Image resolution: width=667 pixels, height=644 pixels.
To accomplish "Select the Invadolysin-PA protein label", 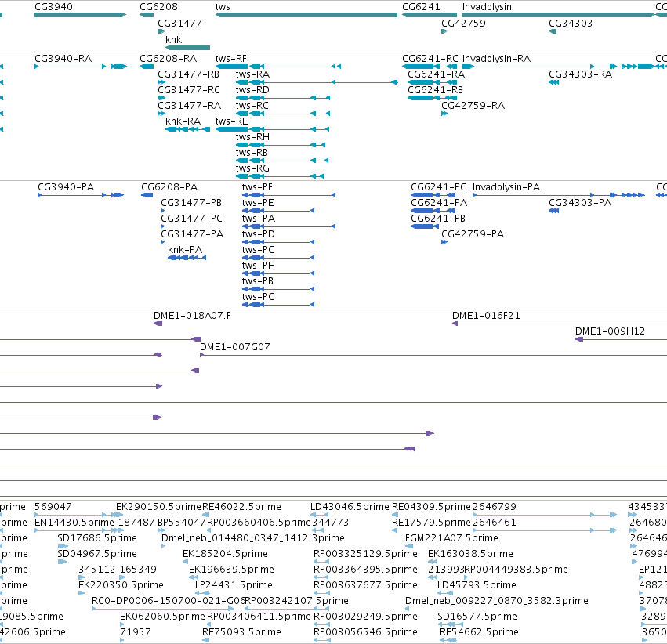I will point(506,187).
